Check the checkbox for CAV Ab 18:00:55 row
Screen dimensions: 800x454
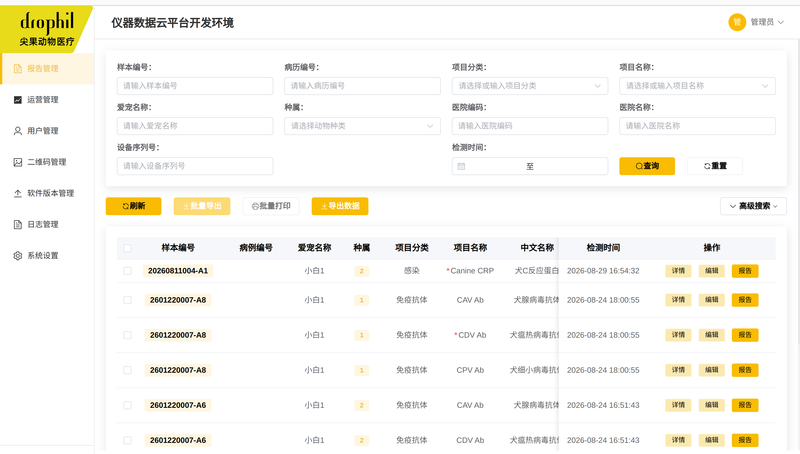tap(128, 300)
